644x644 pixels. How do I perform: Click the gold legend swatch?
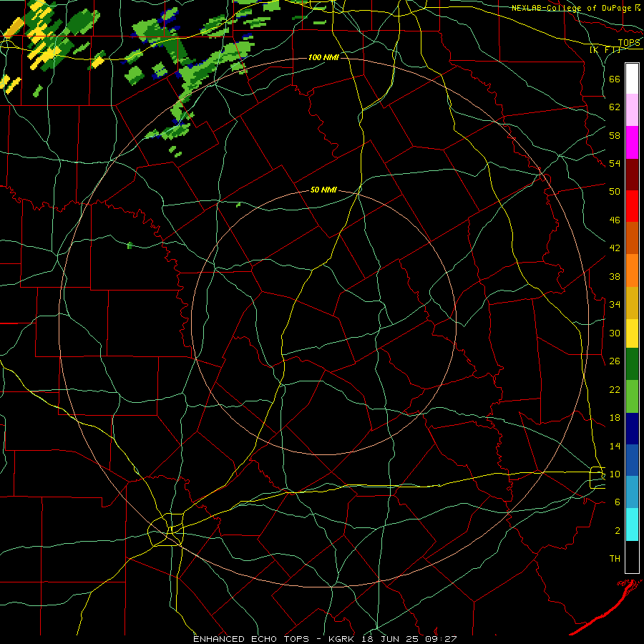(632, 303)
